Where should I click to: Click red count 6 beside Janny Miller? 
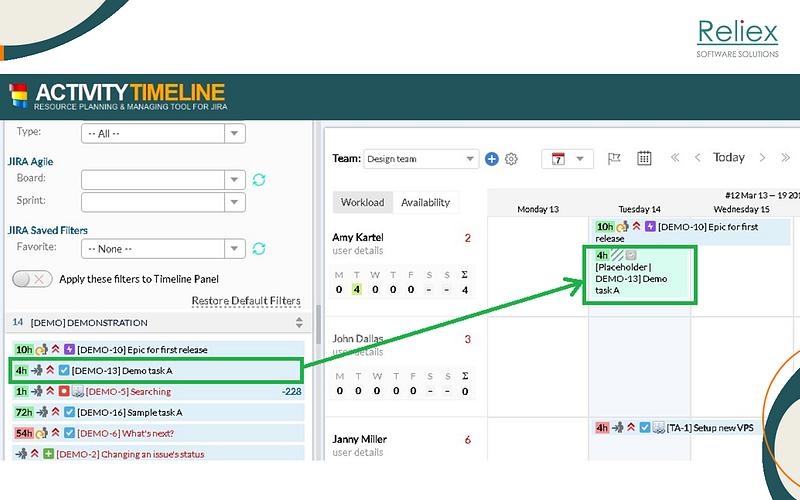coord(467,440)
